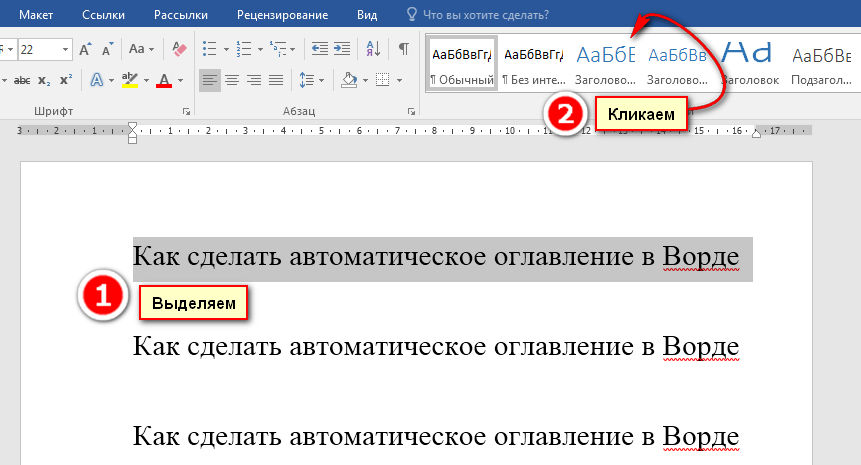Toggle the show paragraph marks pilcrow

403,49
